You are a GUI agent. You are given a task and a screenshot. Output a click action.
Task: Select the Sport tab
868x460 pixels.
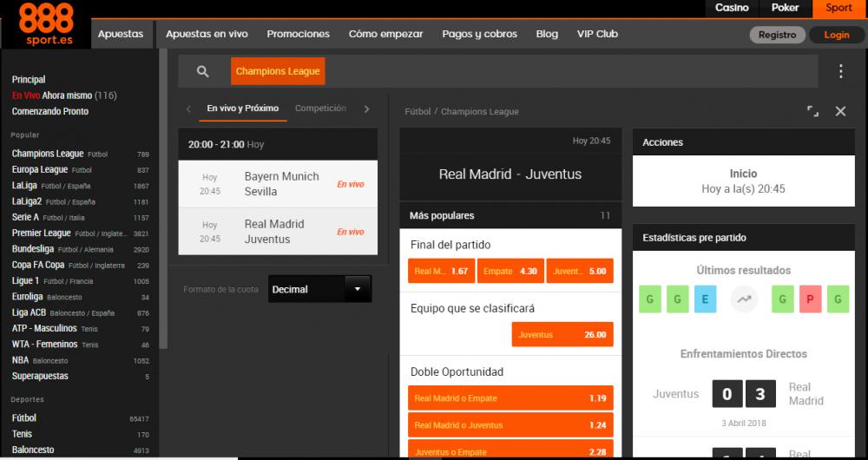click(839, 8)
